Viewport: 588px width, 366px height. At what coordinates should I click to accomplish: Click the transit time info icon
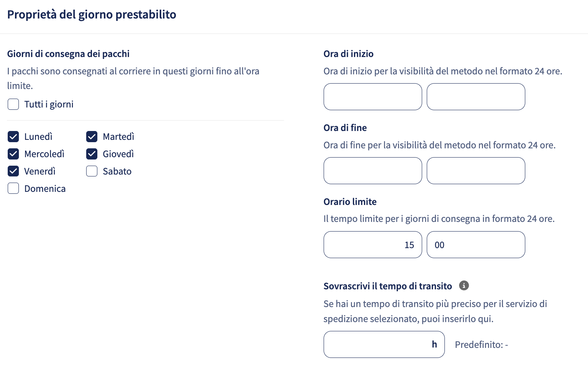[464, 285]
